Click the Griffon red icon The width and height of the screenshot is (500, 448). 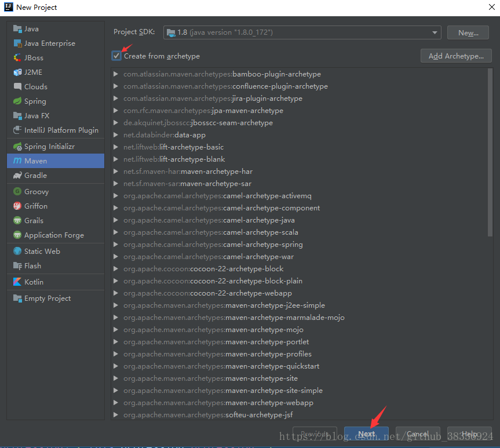(x=17, y=206)
